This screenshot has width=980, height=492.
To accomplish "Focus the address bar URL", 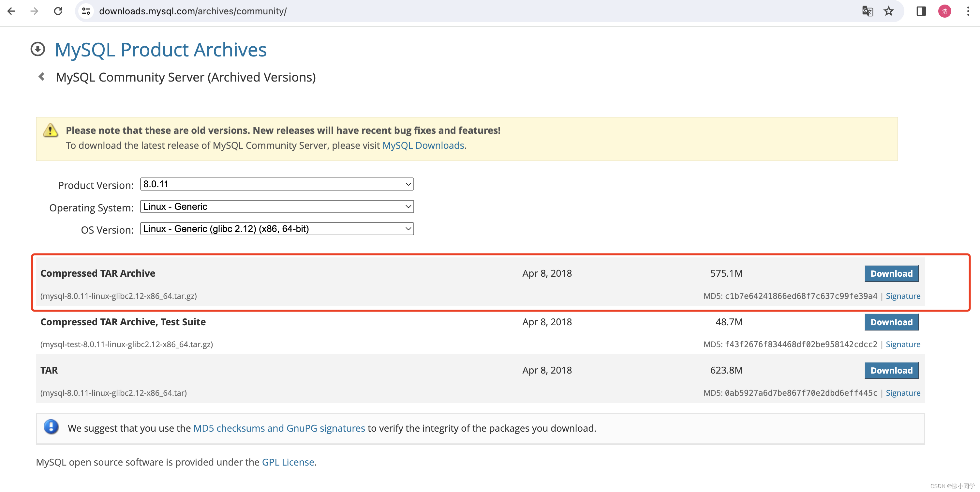I will pyautogui.click(x=193, y=11).
